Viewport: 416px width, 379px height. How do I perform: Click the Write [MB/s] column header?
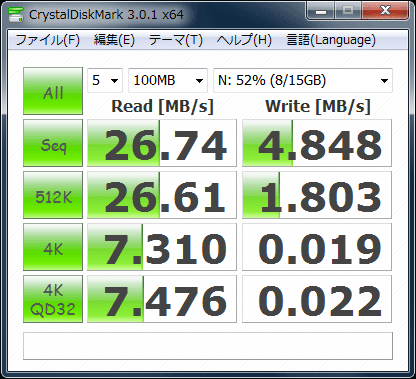pos(318,107)
